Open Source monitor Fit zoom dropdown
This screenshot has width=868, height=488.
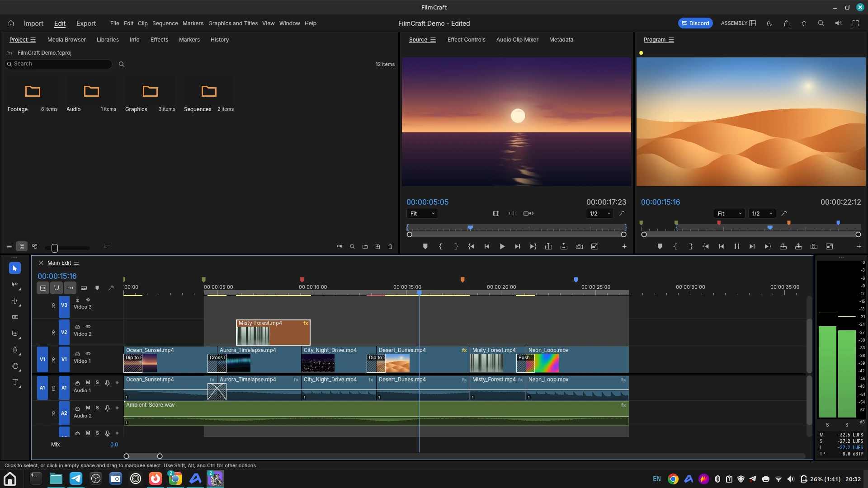coord(422,214)
